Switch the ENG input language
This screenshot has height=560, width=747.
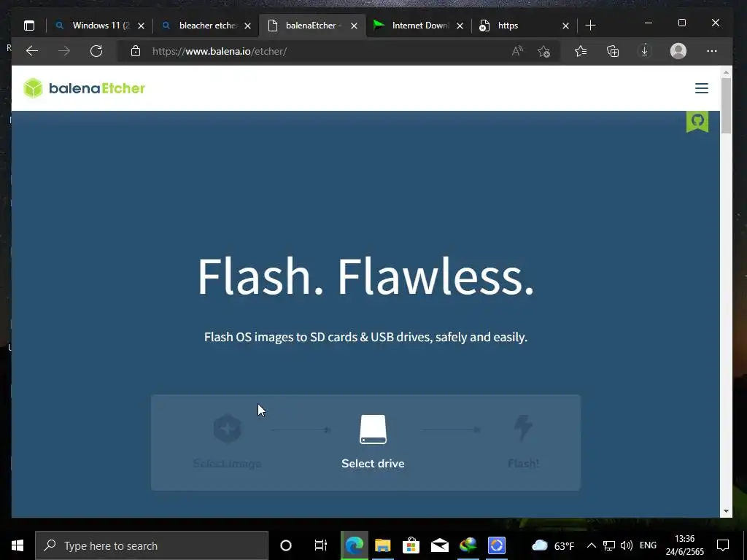tap(648, 545)
